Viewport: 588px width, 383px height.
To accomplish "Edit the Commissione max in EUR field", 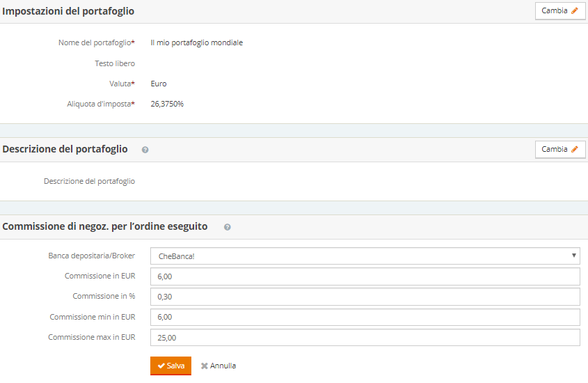I will click(365, 337).
